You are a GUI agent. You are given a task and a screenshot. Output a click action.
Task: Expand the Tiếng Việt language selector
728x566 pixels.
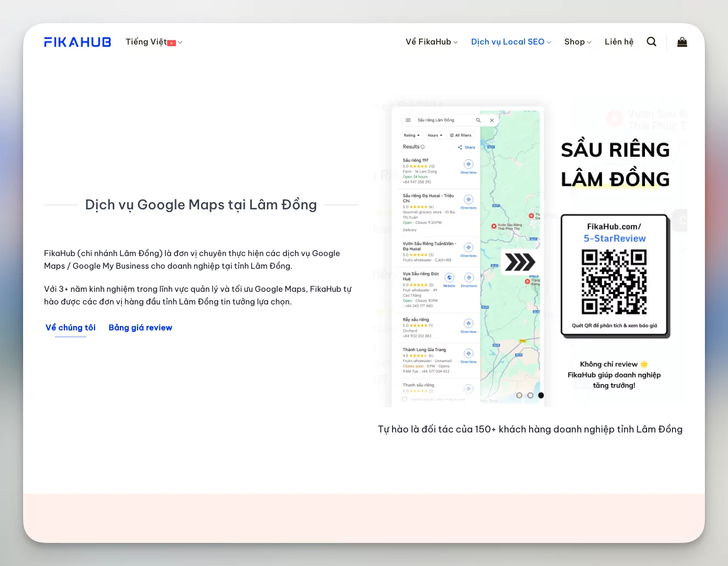[x=154, y=42]
